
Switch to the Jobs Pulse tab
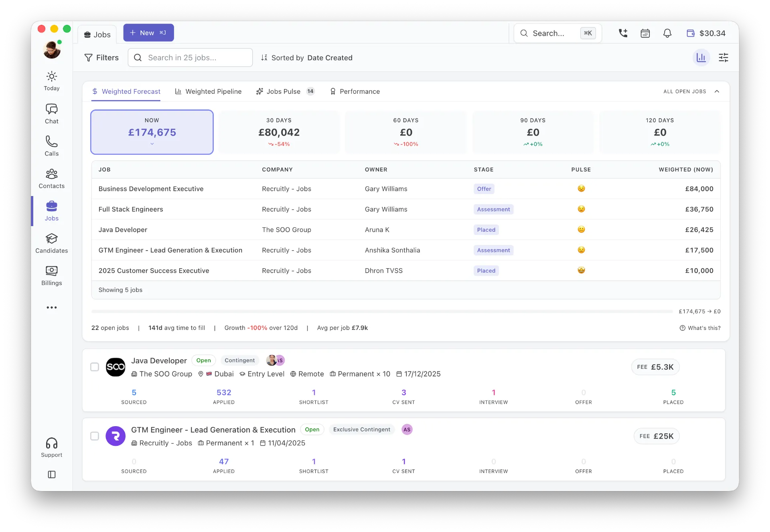285,91
